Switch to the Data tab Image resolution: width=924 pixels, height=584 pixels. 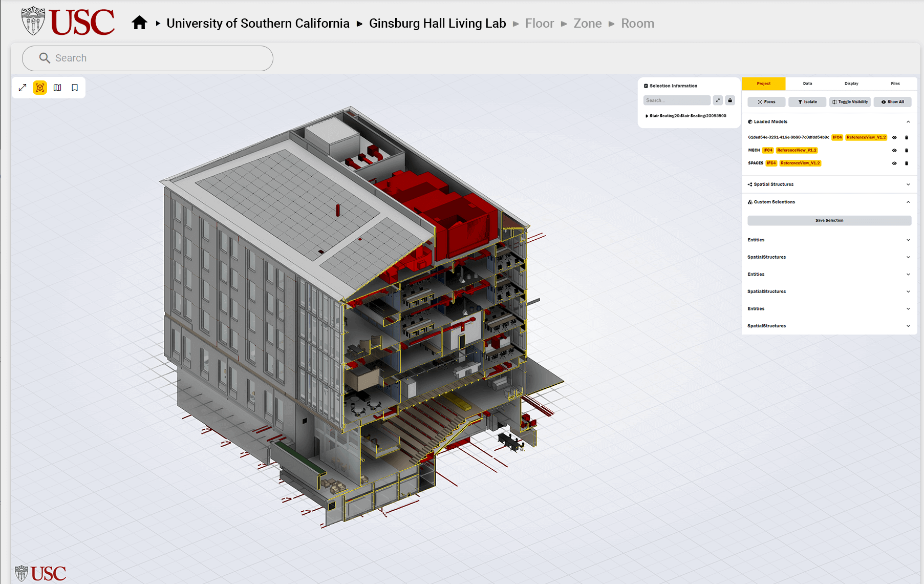(x=807, y=84)
